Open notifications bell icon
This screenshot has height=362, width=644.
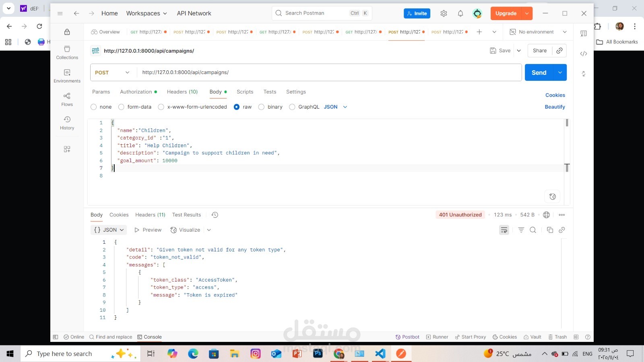pyautogui.click(x=460, y=13)
